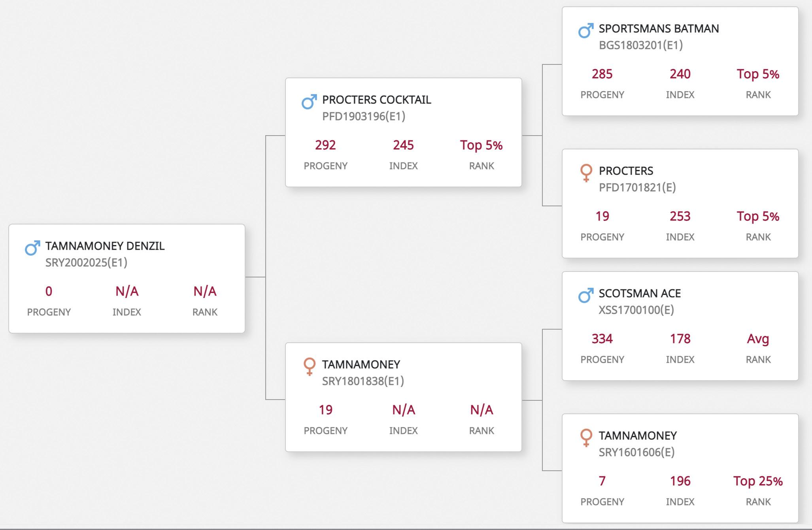Click the index value 240 on SPORTSMANS BATMAN
812x530 pixels.
pyautogui.click(x=680, y=74)
